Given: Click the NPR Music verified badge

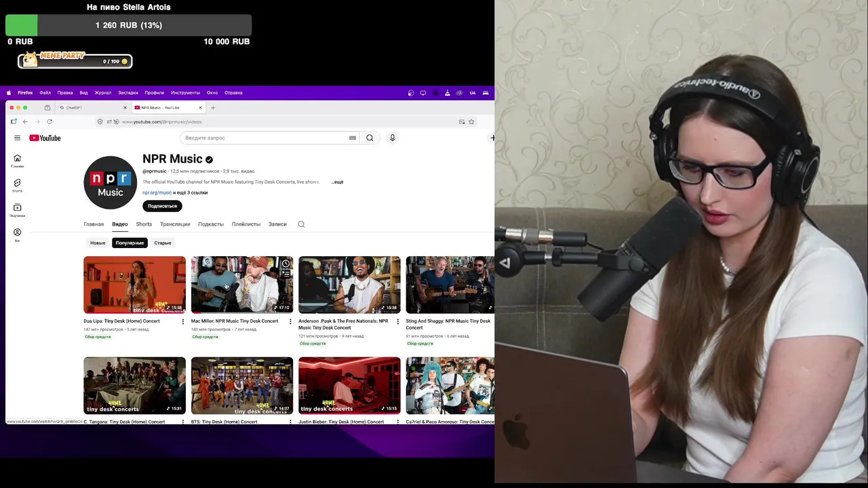Looking at the screenshot, I should (209, 159).
